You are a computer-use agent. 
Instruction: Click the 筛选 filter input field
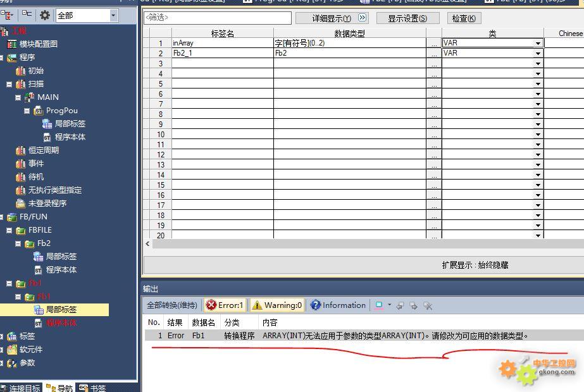click(218, 18)
